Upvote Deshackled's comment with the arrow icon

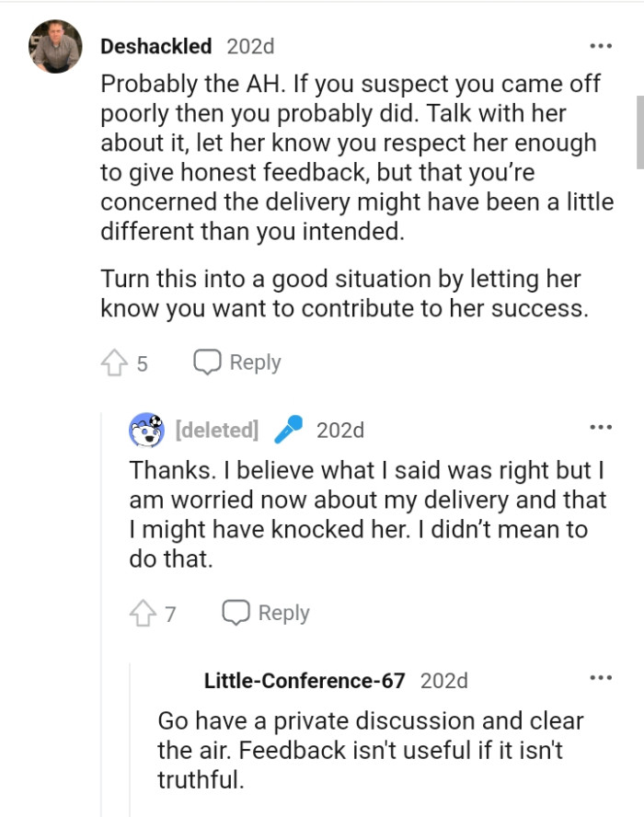tap(115, 362)
